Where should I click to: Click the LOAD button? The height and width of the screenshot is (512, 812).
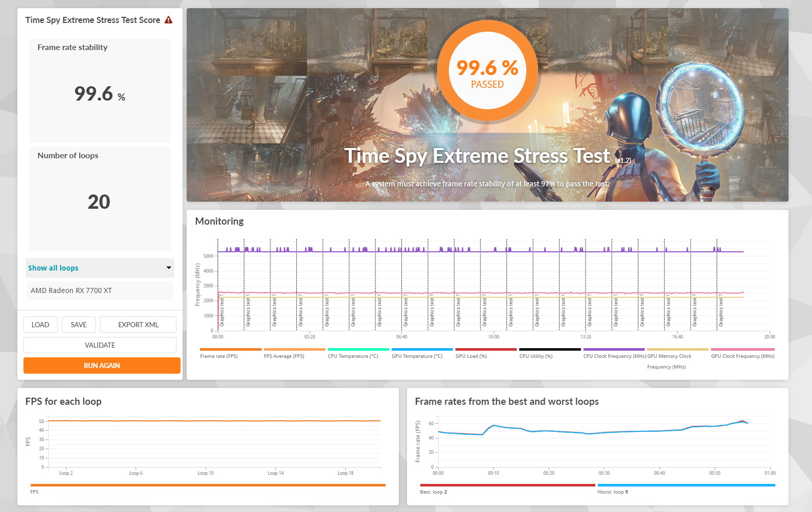tap(40, 325)
